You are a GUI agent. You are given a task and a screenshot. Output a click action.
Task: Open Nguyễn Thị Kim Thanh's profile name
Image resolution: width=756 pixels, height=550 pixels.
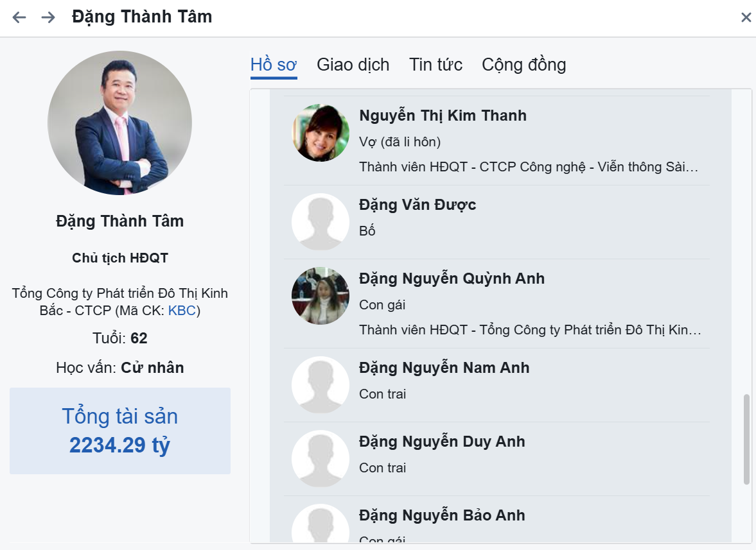click(x=443, y=116)
